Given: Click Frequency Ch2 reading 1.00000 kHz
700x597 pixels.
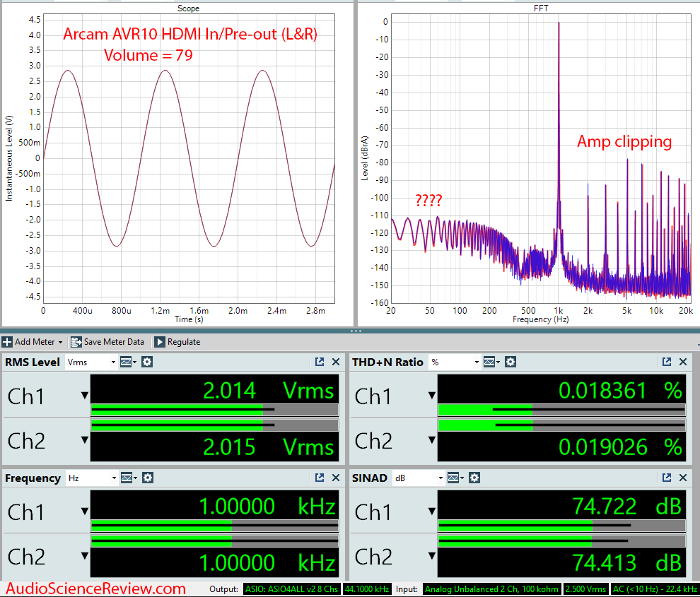Looking at the screenshot, I should click(x=267, y=562).
